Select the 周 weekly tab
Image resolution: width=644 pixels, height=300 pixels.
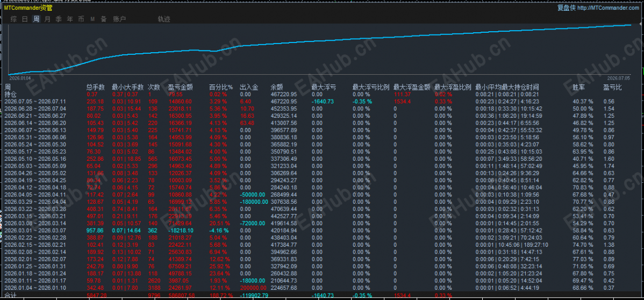[x=37, y=19]
